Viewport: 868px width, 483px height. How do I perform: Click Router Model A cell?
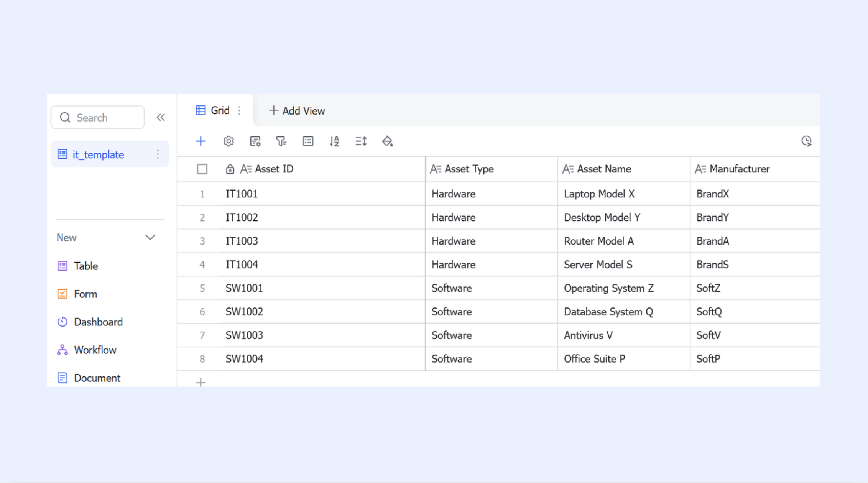point(624,241)
